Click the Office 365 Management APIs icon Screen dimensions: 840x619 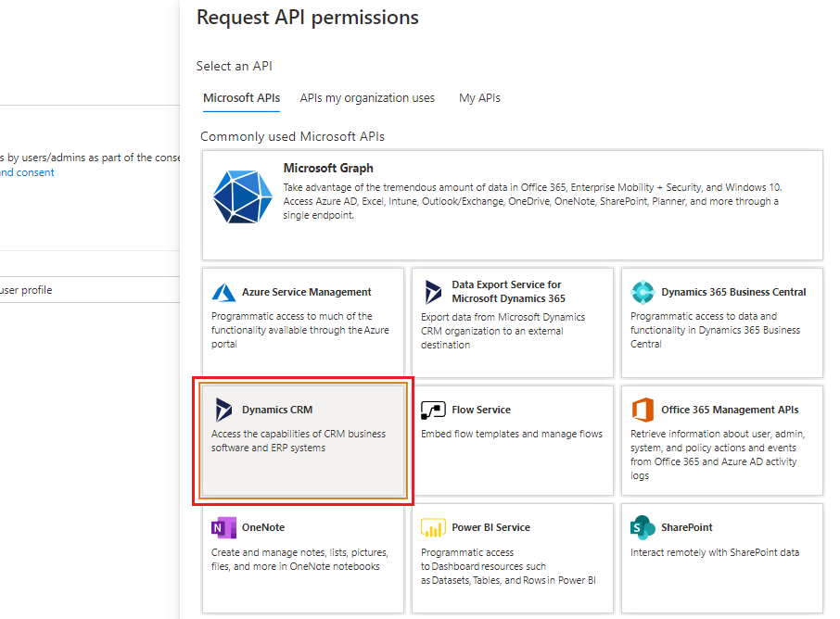click(643, 410)
